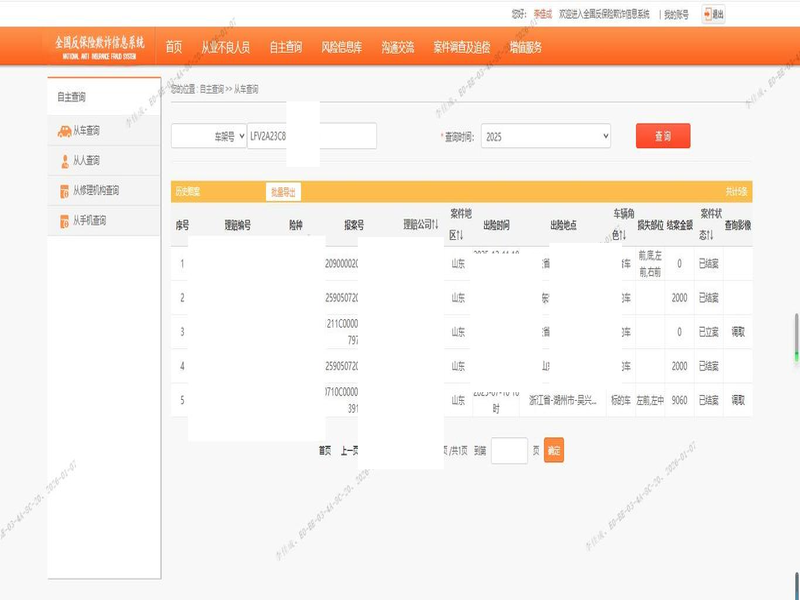Click the page number input field

(x=509, y=451)
